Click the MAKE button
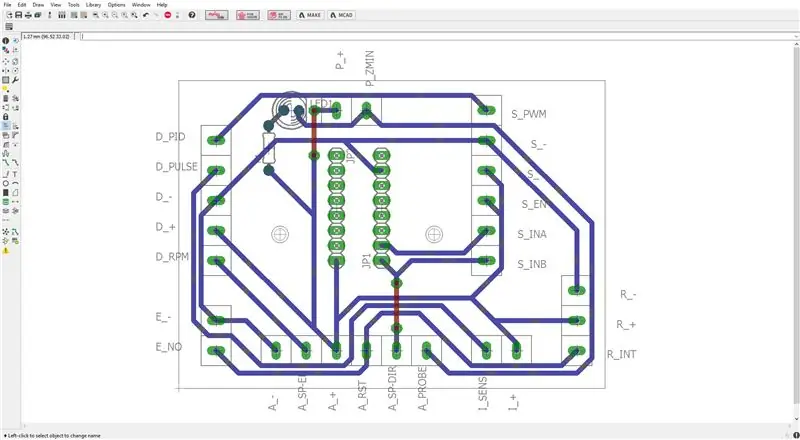 coord(310,15)
